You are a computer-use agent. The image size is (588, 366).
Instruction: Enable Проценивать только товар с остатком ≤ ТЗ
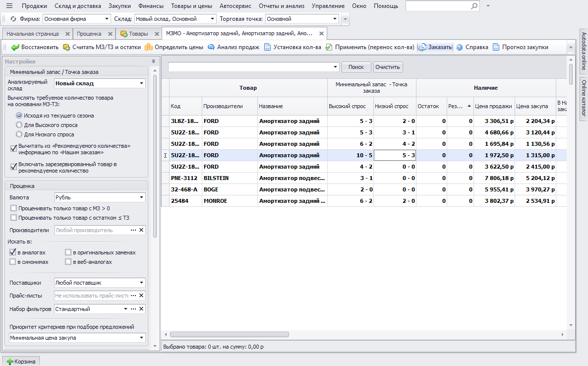pyautogui.click(x=13, y=218)
